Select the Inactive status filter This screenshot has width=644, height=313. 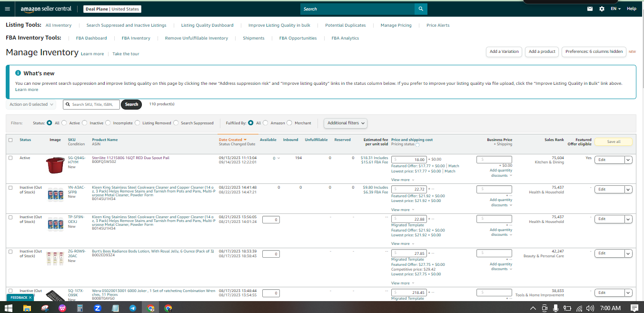(x=85, y=123)
